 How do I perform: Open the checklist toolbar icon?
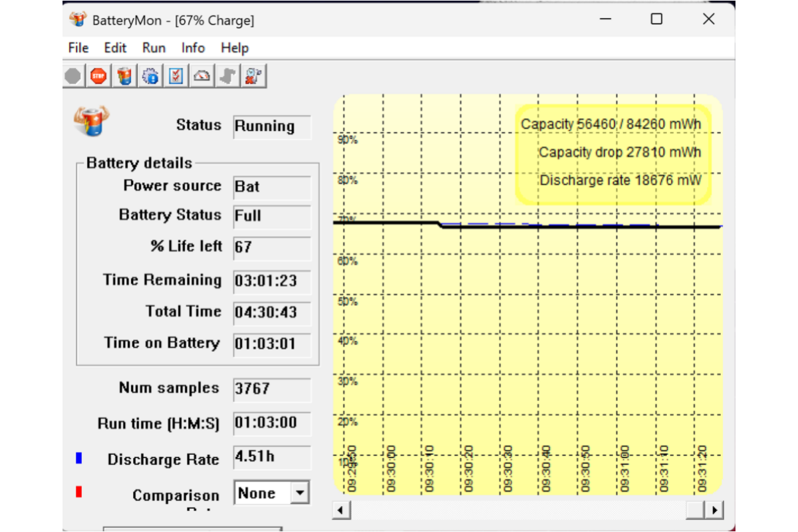[x=176, y=76]
